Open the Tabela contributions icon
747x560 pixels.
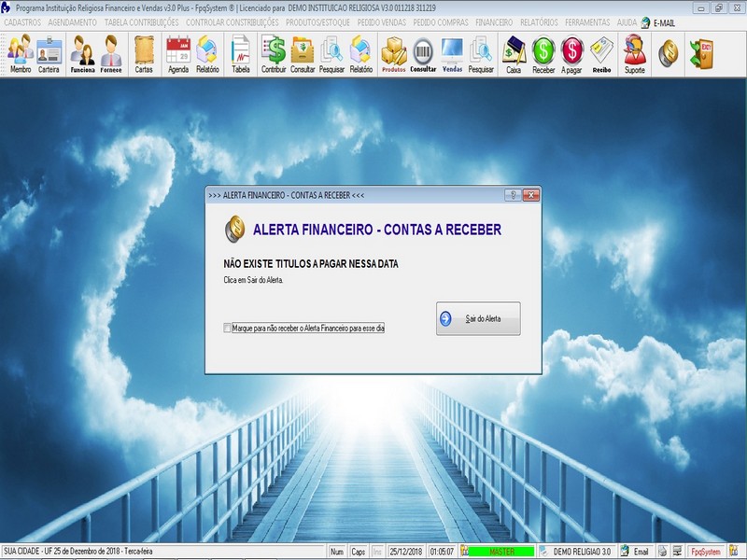[x=241, y=54]
